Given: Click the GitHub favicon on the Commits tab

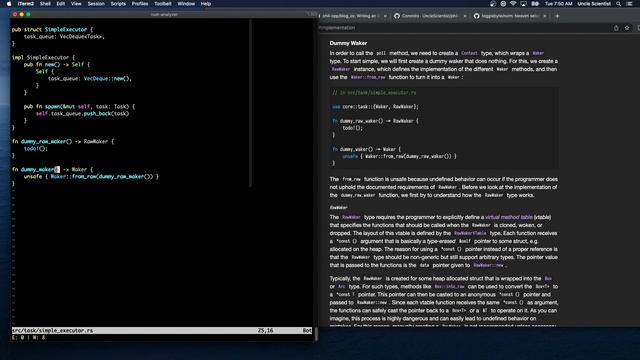Looking at the screenshot, I should click(397, 16).
